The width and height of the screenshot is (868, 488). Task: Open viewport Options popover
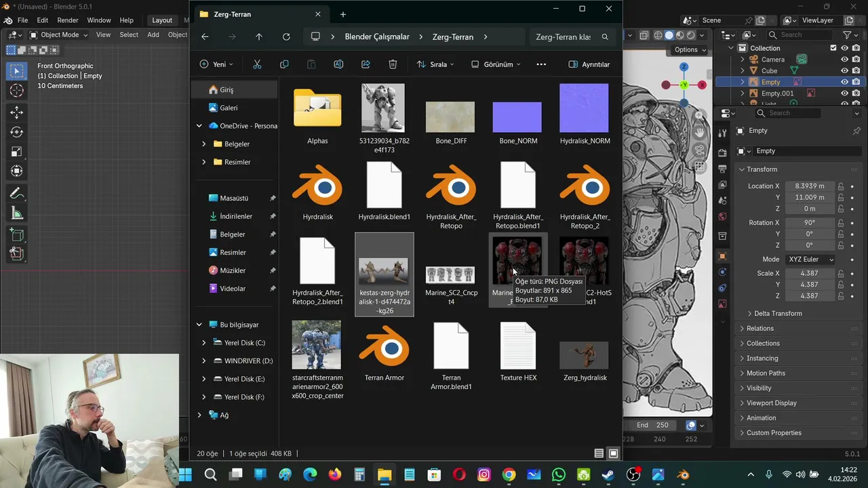tap(690, 49)
